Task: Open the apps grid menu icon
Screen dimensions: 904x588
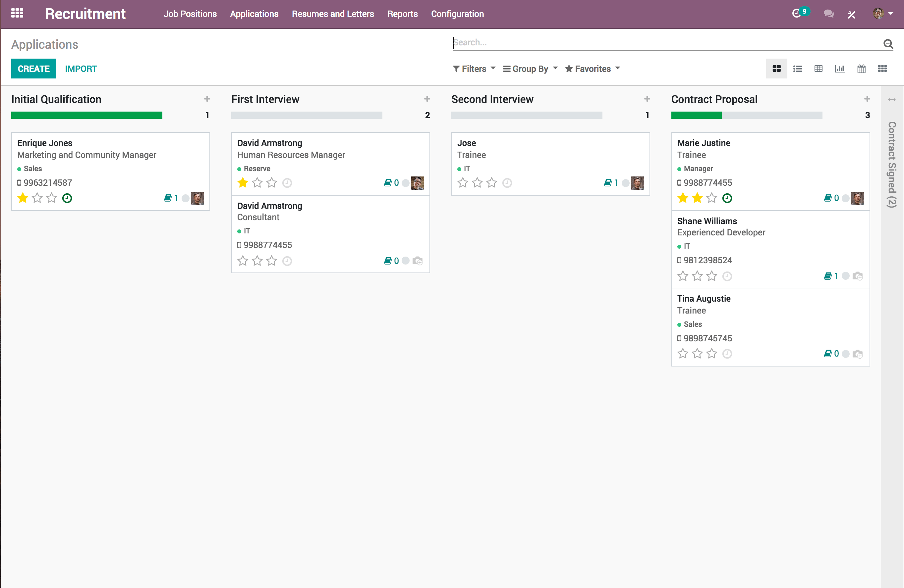Action: [x=17, y=14]
